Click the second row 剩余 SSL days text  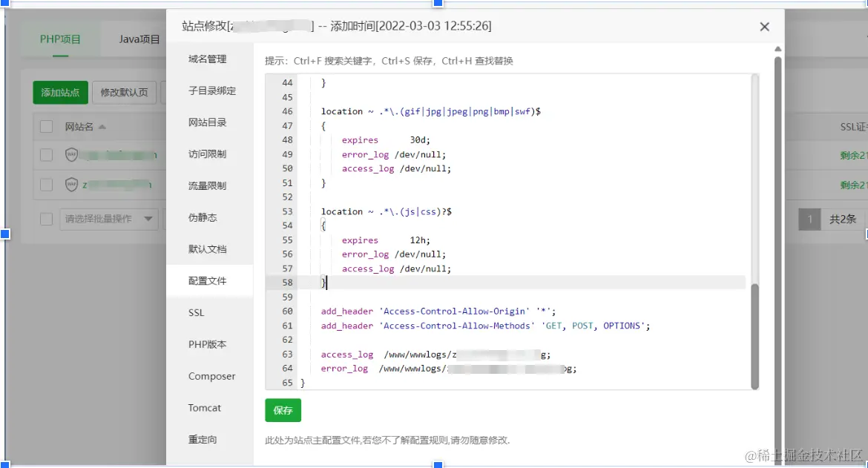click(854, 185)
